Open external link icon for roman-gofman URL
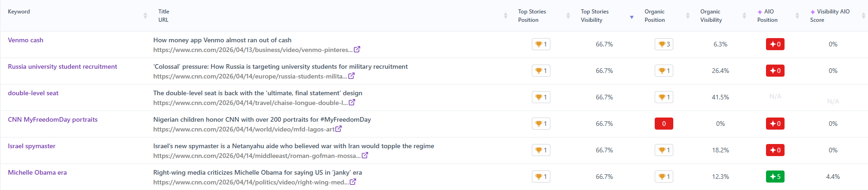The height and width of the screenshot is (190, 868). tap(365, 155)
